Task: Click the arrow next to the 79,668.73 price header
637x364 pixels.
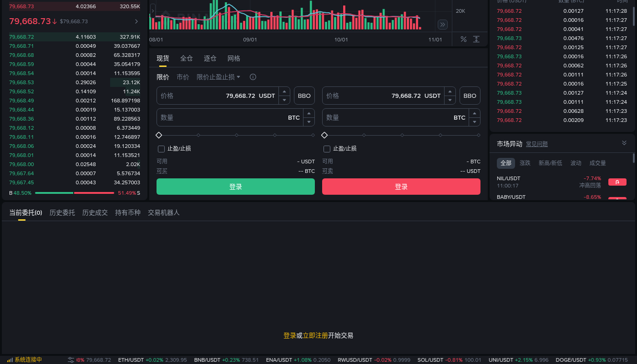Action: (136, 21)
